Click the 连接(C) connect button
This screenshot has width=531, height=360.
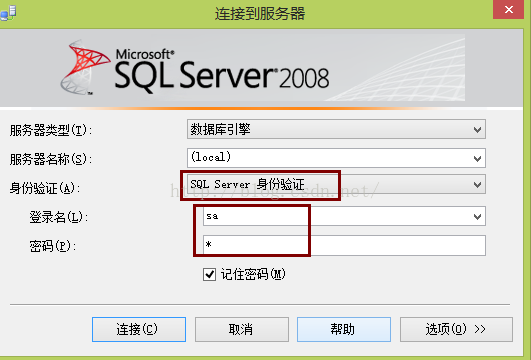click(x=139, y=329)
